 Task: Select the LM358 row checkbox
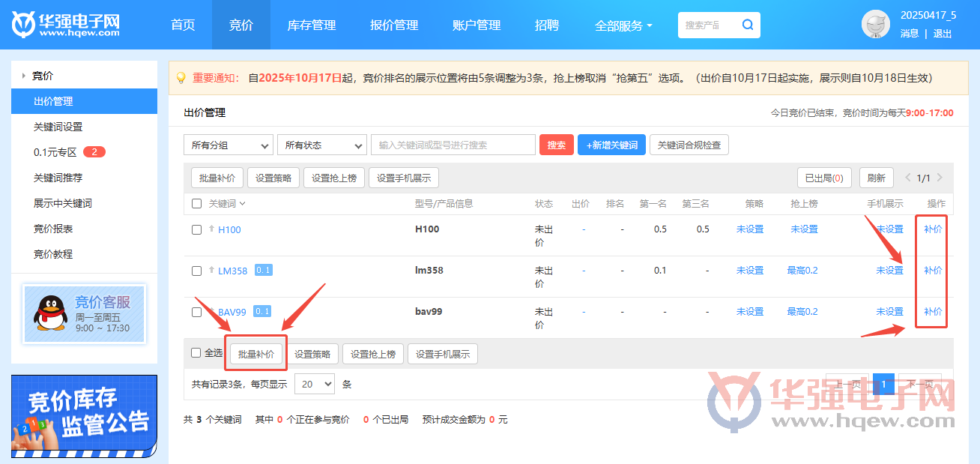pyautogui.click(x=196, y=271)
